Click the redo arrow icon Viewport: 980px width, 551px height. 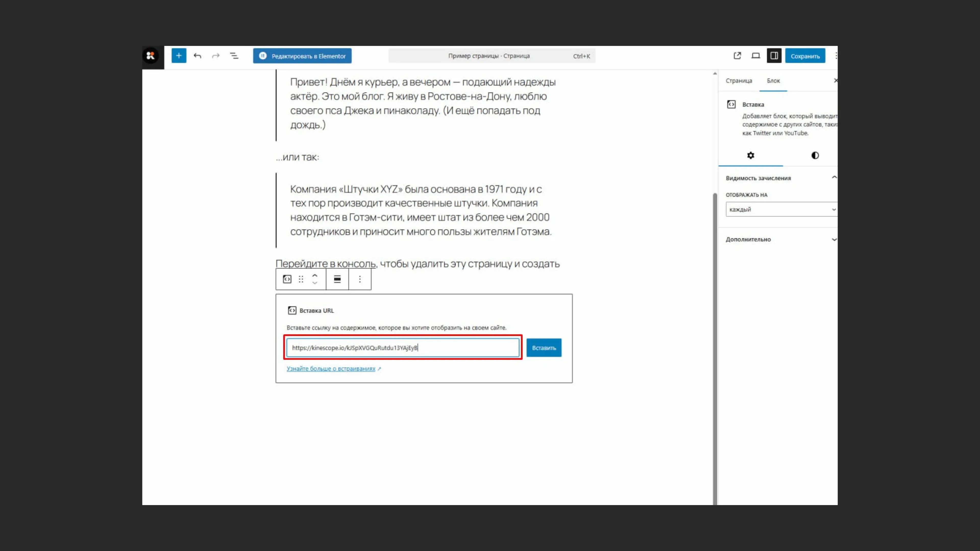216,56
